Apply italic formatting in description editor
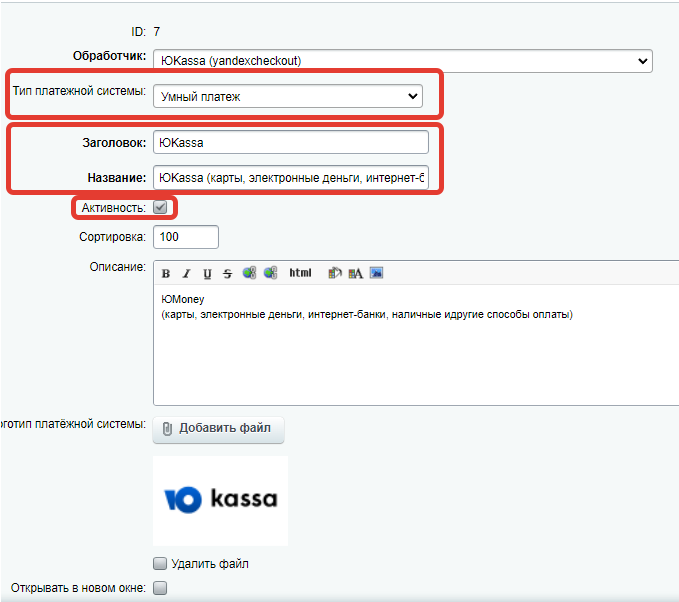This screenshot has height=602, width=679. point(186,273)
